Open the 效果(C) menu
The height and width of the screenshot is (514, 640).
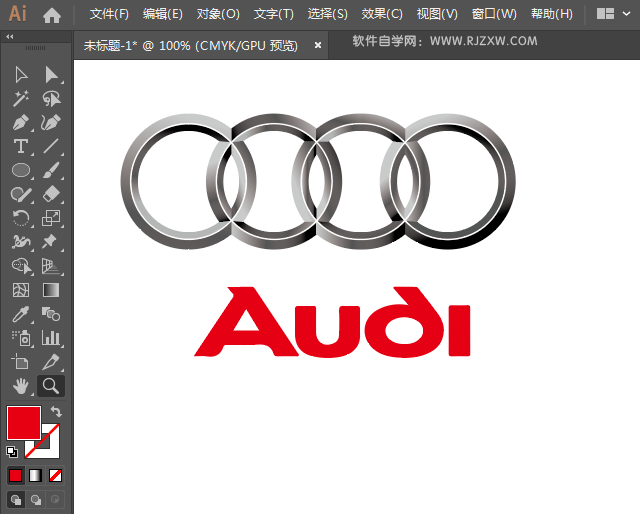[x=382, y=14]
